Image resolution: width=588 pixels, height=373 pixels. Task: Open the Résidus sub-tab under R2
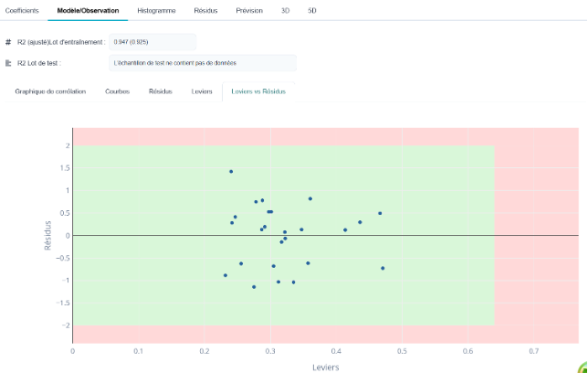(x=161, y=91)
